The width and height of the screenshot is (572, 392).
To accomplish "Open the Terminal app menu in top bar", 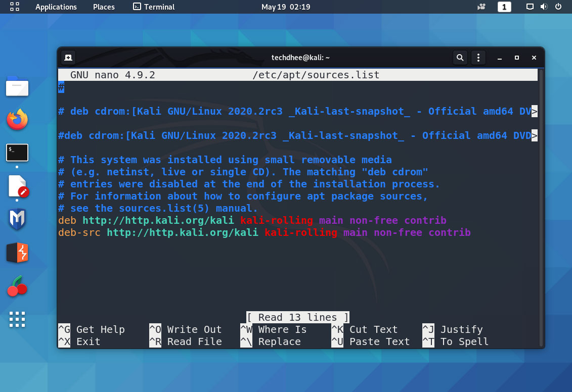I will [154, 7].
